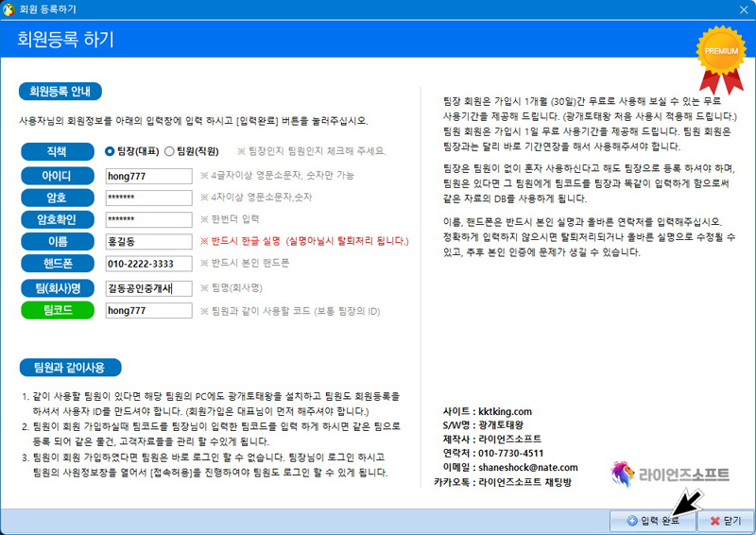Viewport: 756px width, 535px height.
Task: Click the 직책 label pill
Action: tap(58, 151)
